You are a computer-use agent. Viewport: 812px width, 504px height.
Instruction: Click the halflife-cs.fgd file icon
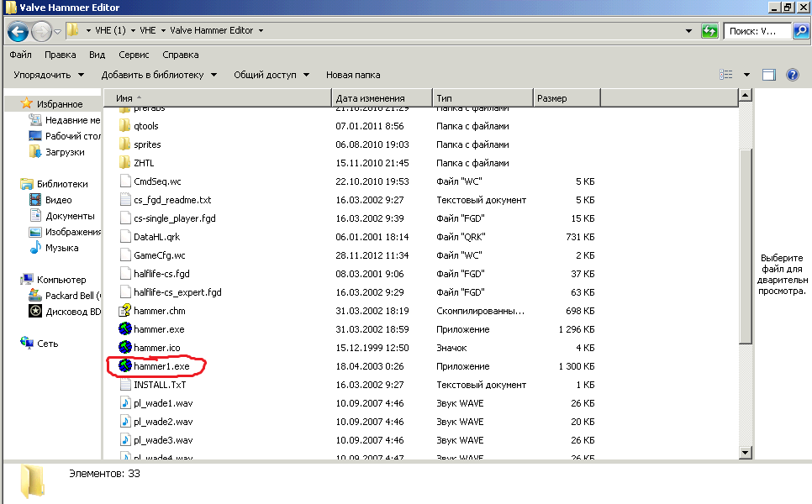(x=124, y=274)
